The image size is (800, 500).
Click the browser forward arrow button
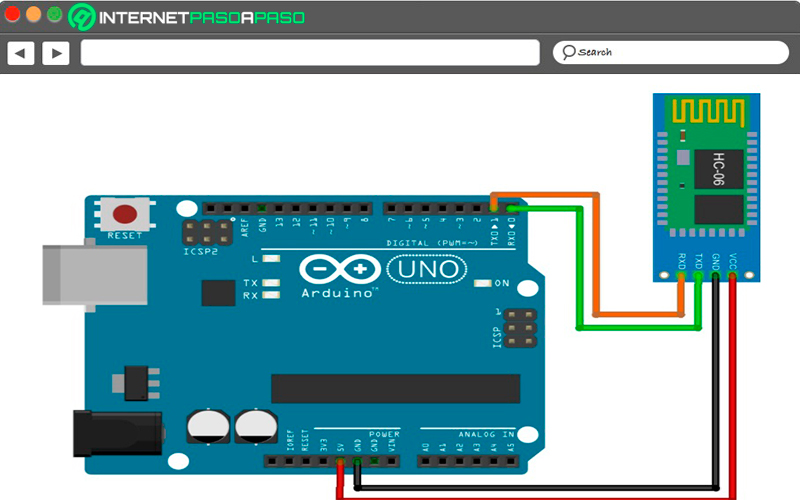[x=56, y=53]
